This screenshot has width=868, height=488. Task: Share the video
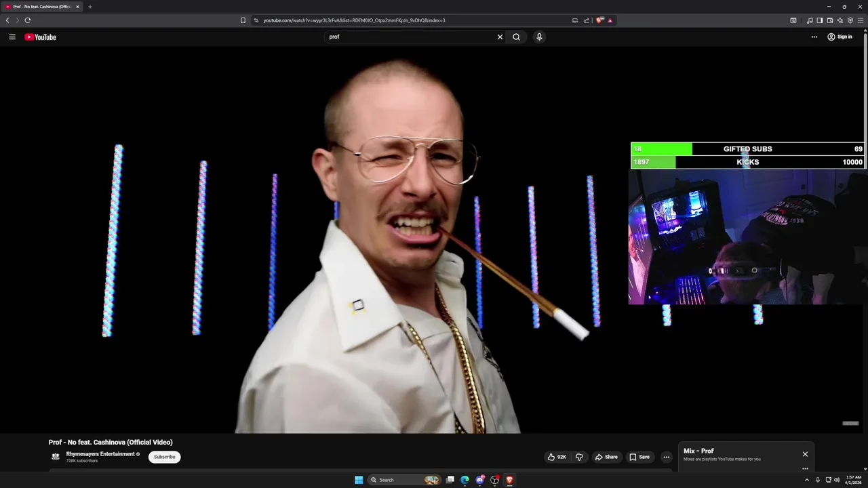coord(606,457)
